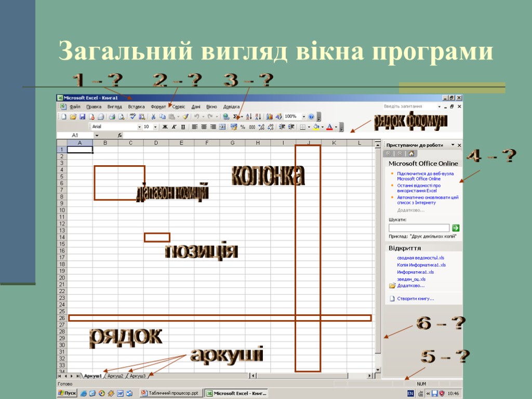Click the Merge and Center icon
532x399 pixels.
coord(222,127)
